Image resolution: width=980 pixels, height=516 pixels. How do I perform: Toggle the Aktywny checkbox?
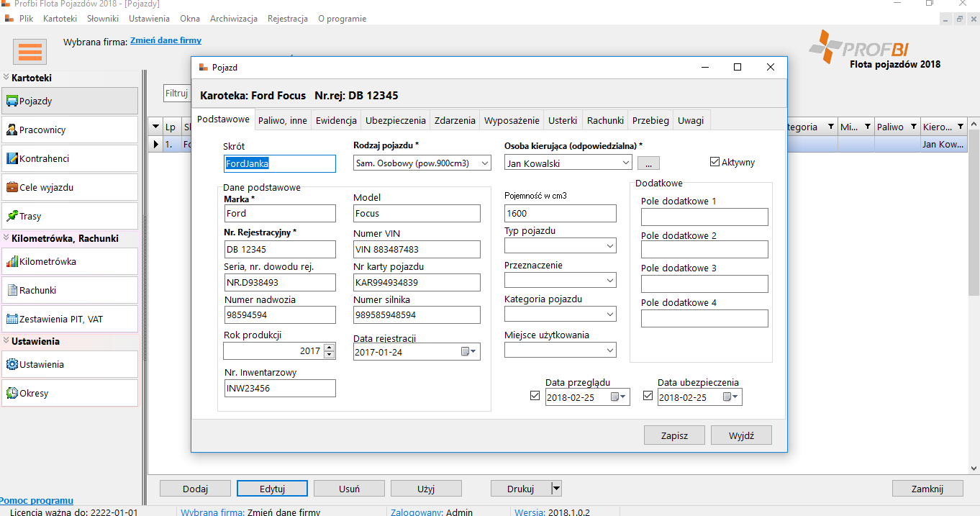coord(714,162)
